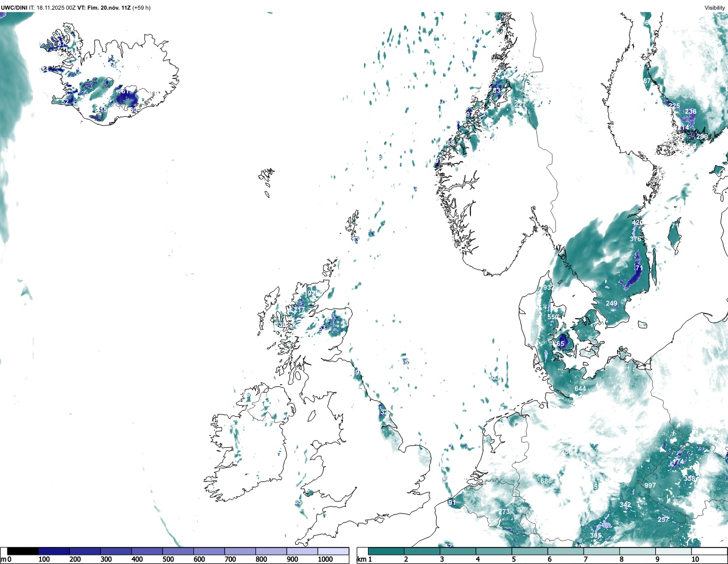The height and width of the screenshot is (564, 728).
Task: Select the '257' visibility value on map
Action: pos(663,520)
